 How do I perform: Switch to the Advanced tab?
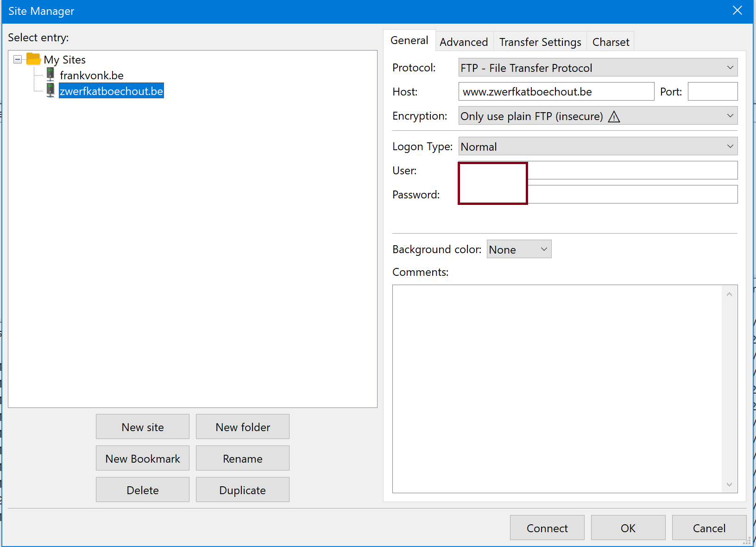coord(464,42)
